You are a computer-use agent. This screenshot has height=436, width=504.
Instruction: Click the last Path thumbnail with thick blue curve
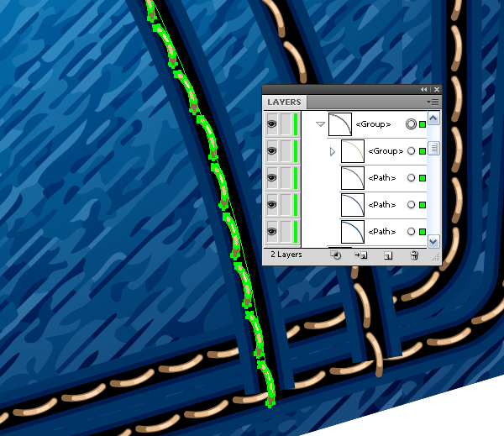tap(353, 232)
